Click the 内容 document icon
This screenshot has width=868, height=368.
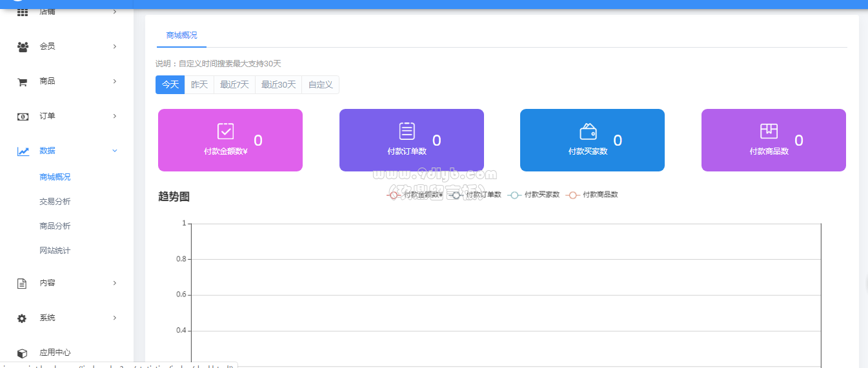(x=22, y=283)
